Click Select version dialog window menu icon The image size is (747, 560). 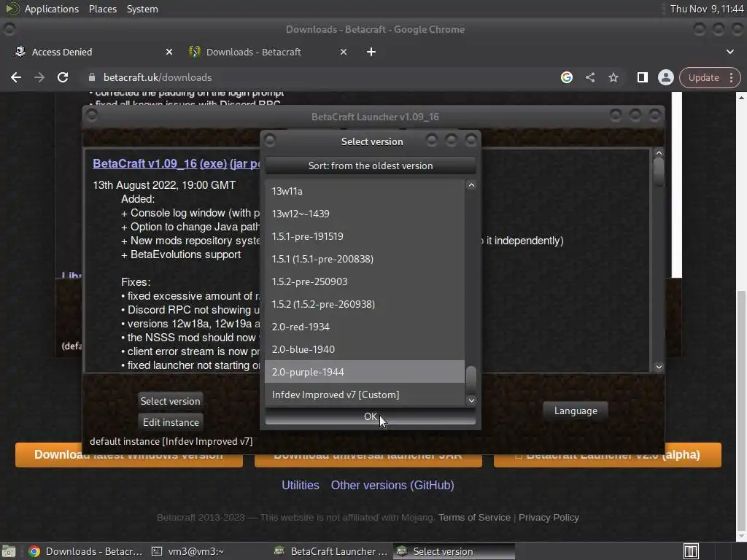(270, 141)
